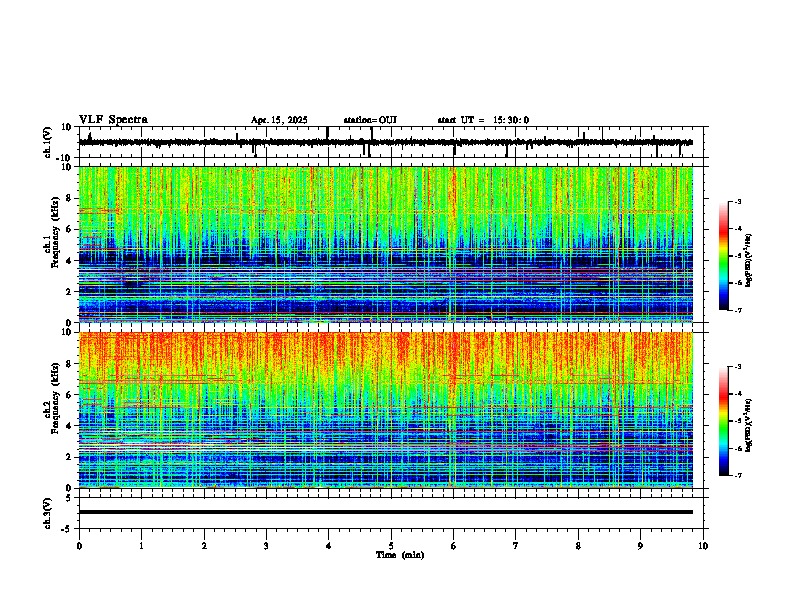Click the time axis tick label "2"
The width and height of the screenshot is (792, 612).
[x=204, y=546]
